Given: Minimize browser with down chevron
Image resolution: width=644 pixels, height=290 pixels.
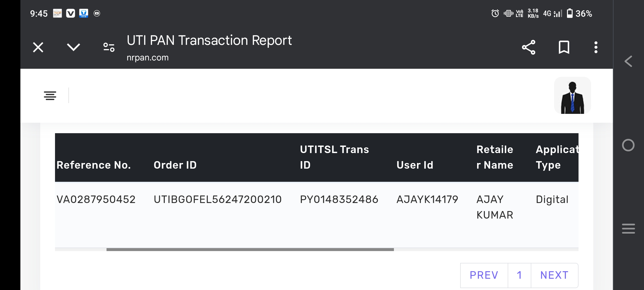Looking at the screenshot, I should pos(73,48).
